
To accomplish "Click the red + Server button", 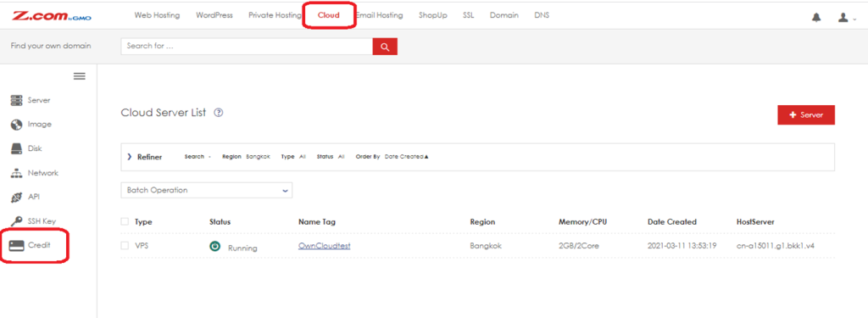I will (x=806, y=114).
